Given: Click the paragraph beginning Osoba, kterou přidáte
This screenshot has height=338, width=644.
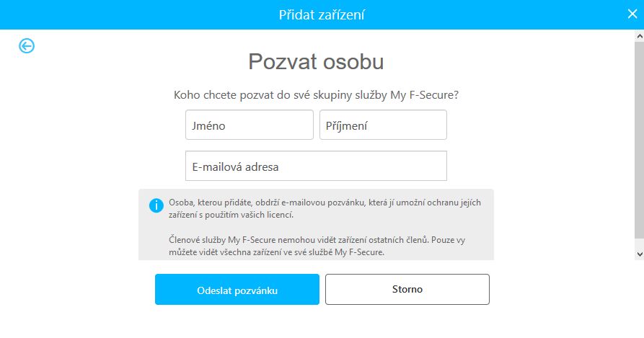Looking at the screenshot, I should [325, 208].
